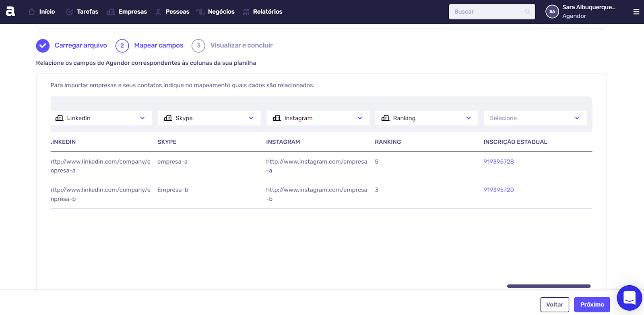This screenshot has height=315, width=644.
Task: Click the Relatórios chart icon
Action: (x=246, y=12)
